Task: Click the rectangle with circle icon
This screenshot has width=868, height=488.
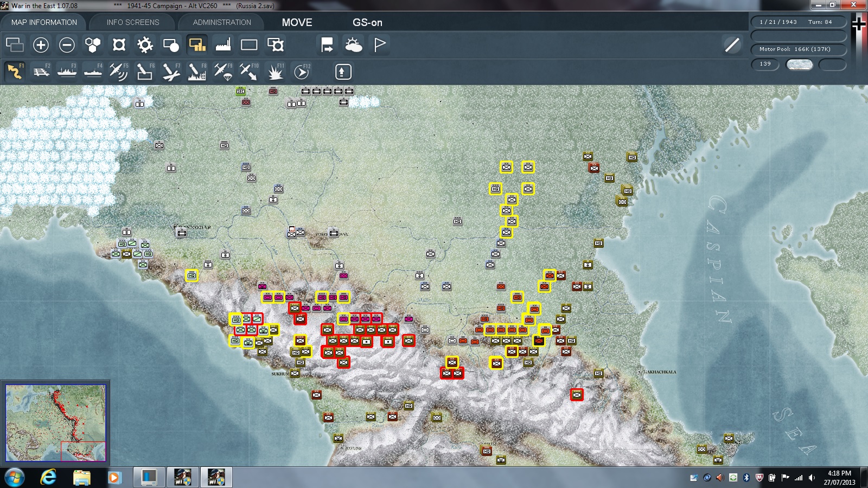Action: [171, 44]
